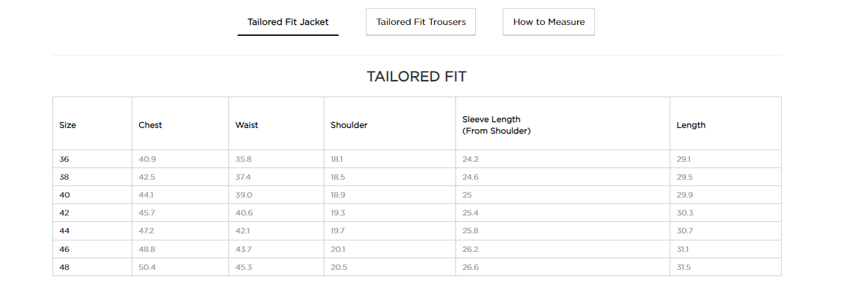Image resolution: width=868 pixels, height=296 pixels.
Task: Click sleeve length value 24.2 for size 36
Action: tap(471, 159)
